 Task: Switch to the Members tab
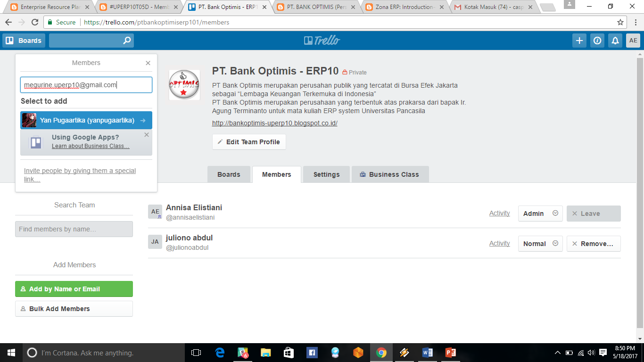pyautogui.click(x=276, y=174)
